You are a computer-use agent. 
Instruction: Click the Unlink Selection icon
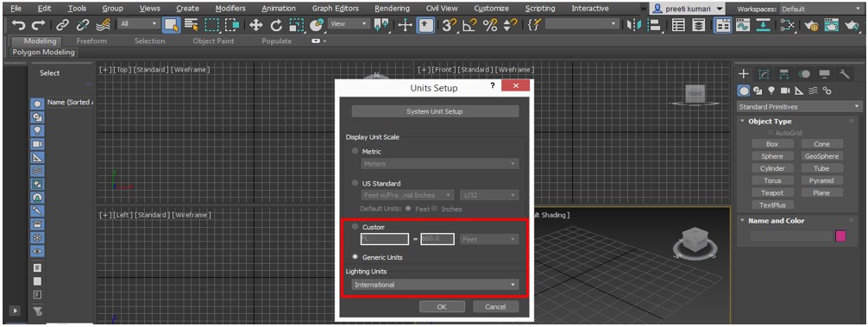point(83,24)
